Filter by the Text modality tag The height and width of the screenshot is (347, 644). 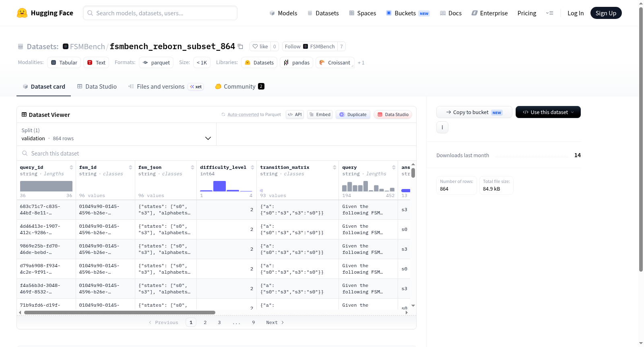tap(96, 62)
